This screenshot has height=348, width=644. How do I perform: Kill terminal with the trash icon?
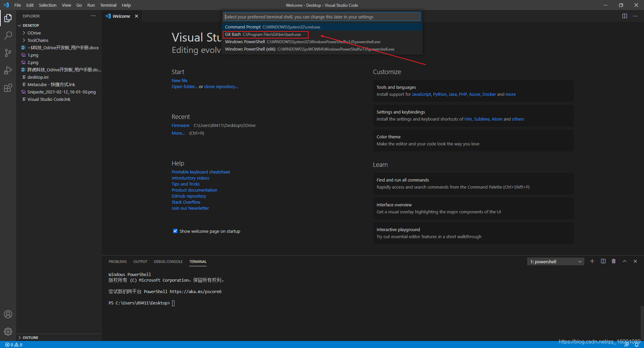pos(613,261)
